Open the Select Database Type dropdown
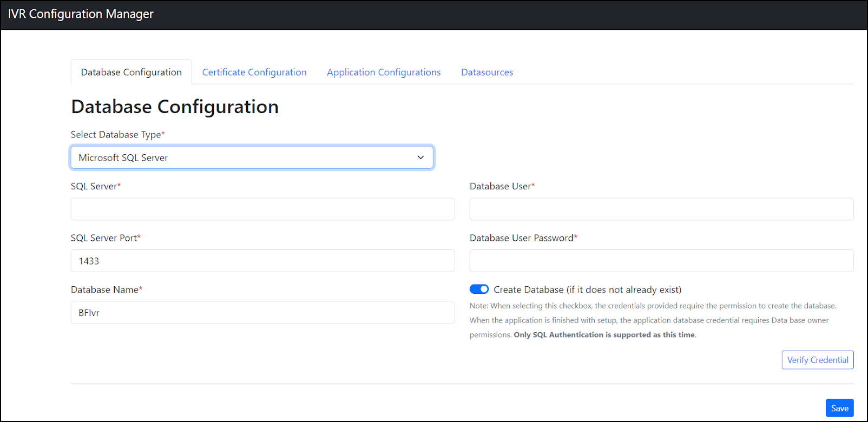Viewport: 868px width, 422px height. 252,157
